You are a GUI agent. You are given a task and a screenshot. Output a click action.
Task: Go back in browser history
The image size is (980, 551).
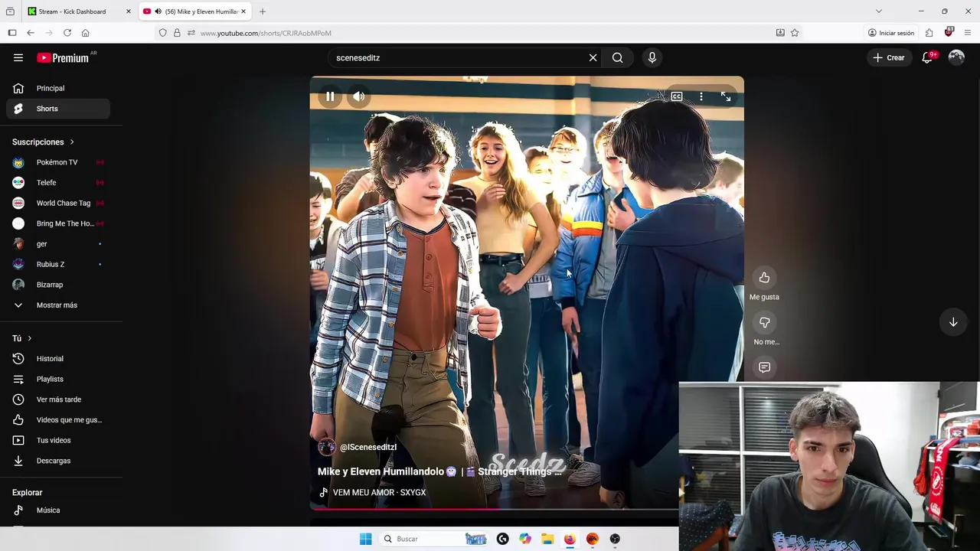click(31, 33)
